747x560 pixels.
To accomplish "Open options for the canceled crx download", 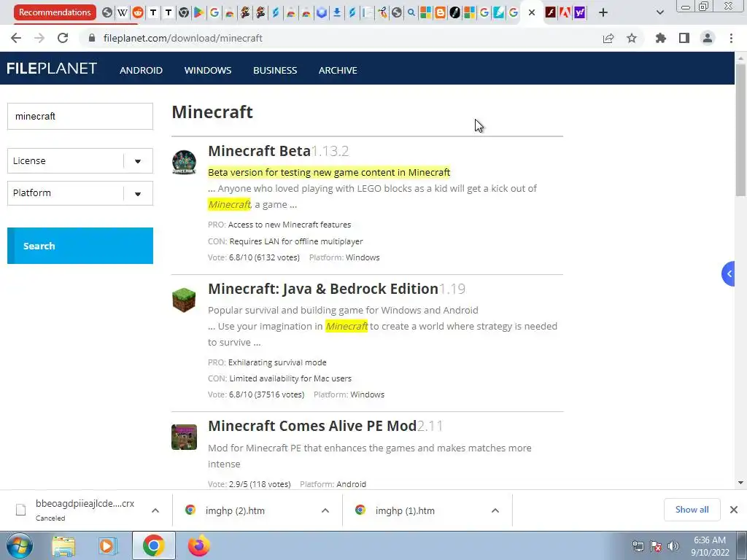I will 155,510.
